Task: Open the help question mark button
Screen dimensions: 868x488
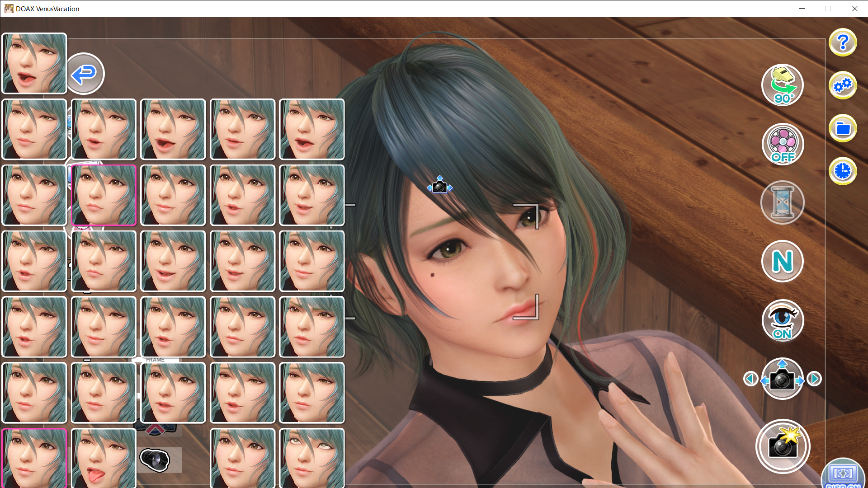Action: pyautogui.click(x=843, y=42)
